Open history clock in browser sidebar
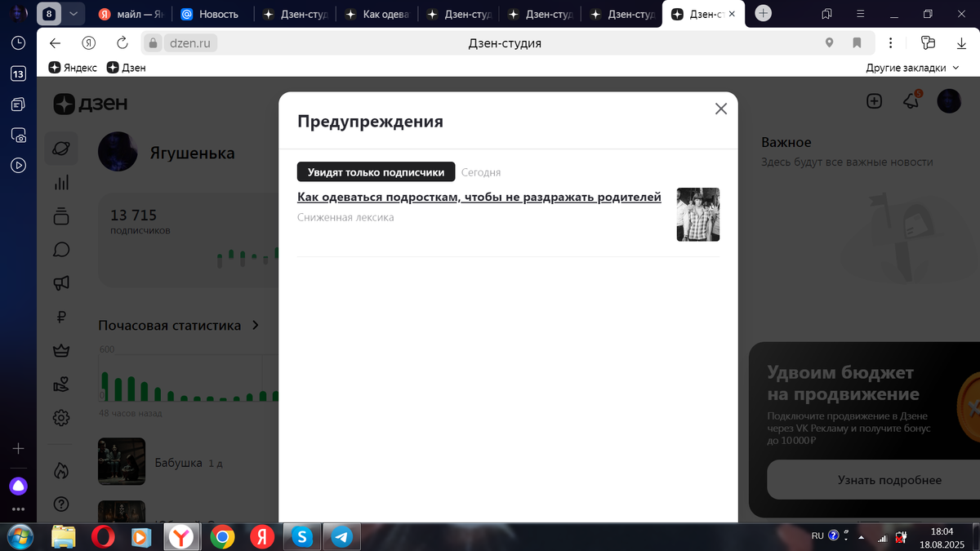 pyautogui.click(x=18, y=43)
